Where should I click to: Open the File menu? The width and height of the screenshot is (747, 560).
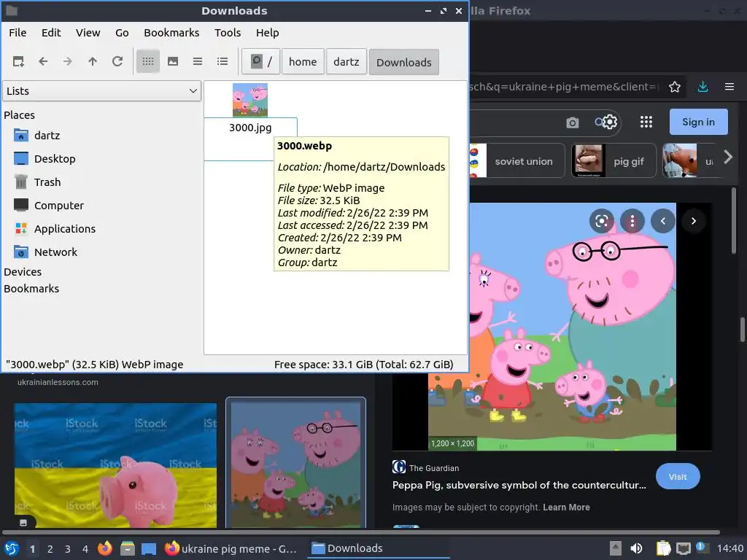pyautogui.click(x=18, y=33)
